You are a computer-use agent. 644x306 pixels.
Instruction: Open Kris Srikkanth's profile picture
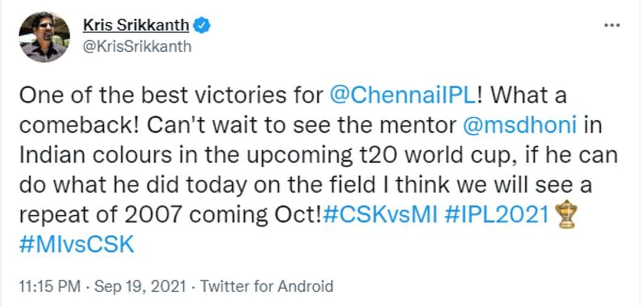coord(44,37)
